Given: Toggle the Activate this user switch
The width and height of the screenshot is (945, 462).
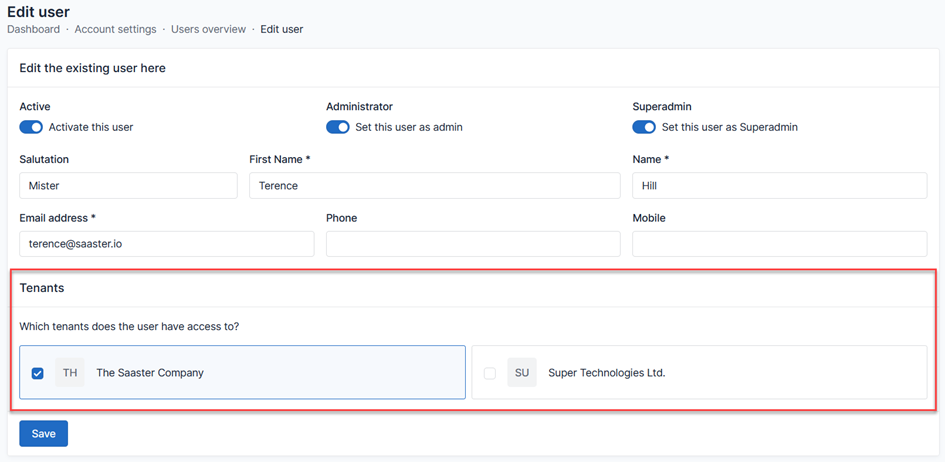Looking at the screenshot, I should point(31,127).
